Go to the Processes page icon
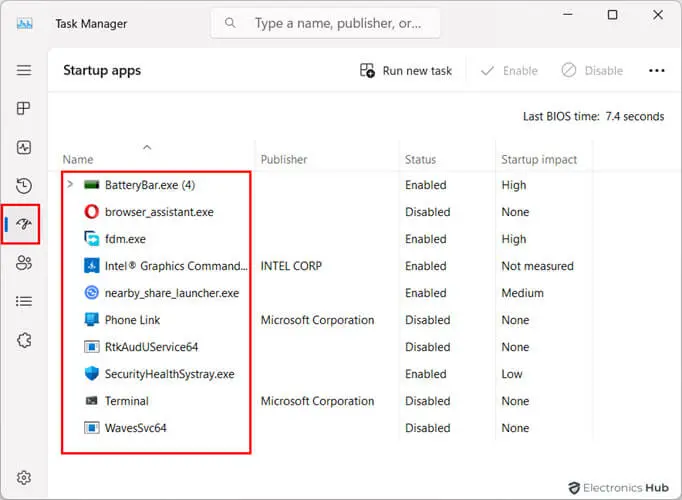Screen dimensions: 682x500 coord(24,109)
